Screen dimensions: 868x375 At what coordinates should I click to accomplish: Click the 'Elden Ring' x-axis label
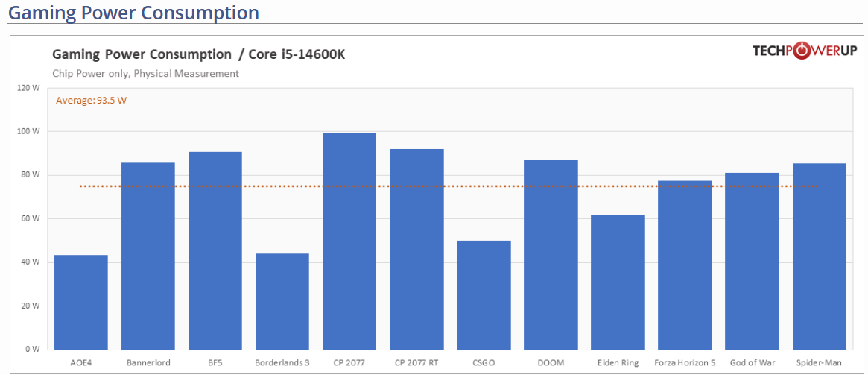click(618, 363)
